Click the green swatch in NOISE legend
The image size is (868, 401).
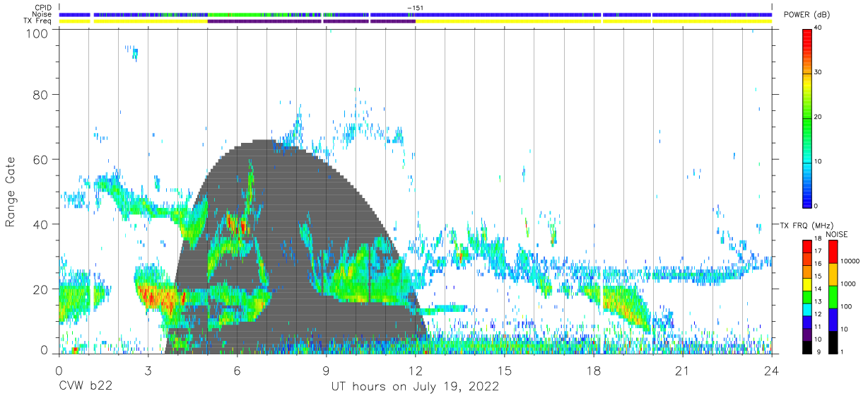pyautogui.click(x=832, y=296)
